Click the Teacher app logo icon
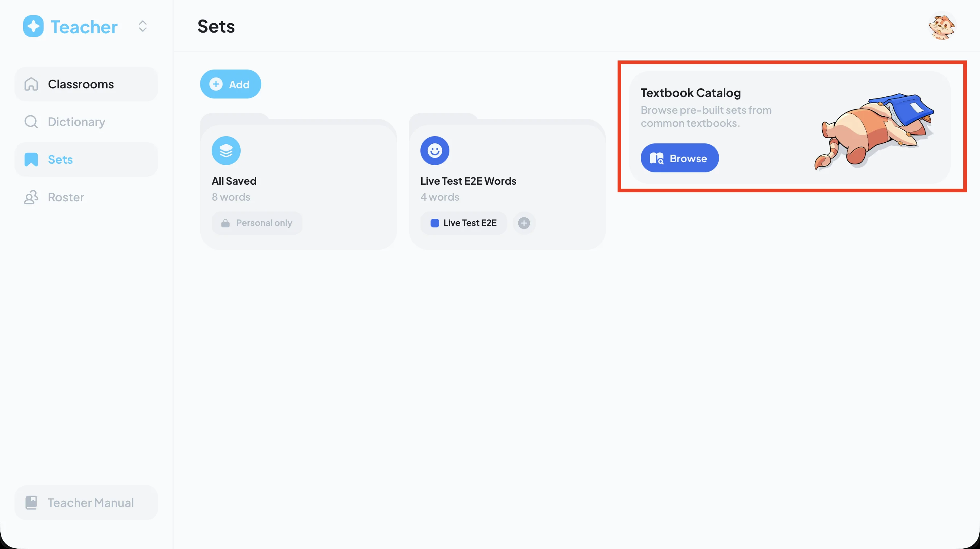The height and width of the screenshot is (549, 980). pos(33,26)
